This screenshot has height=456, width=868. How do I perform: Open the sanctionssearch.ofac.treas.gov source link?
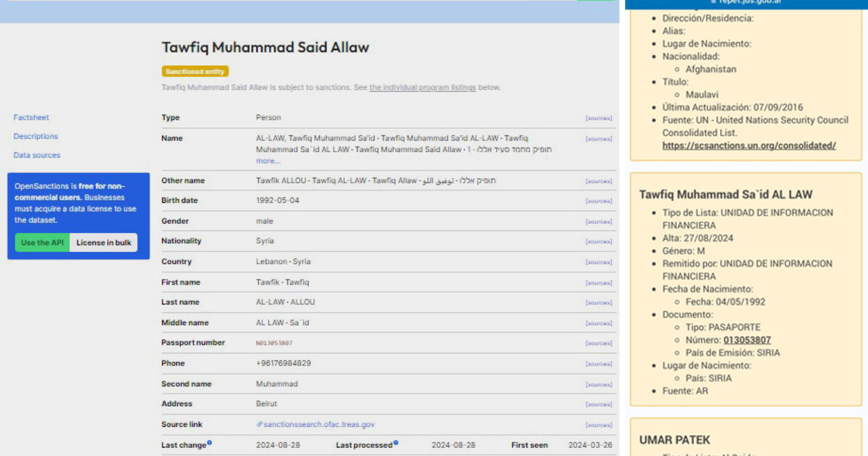coord(318,425)
